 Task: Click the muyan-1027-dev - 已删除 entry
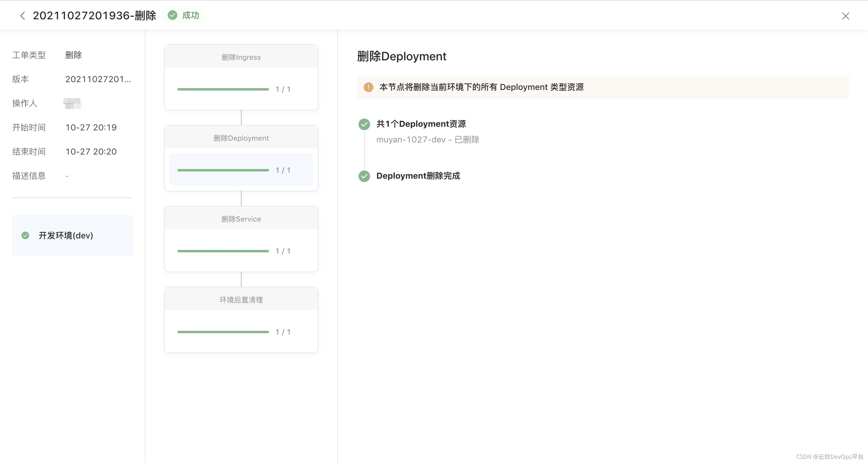coord(428,140)
